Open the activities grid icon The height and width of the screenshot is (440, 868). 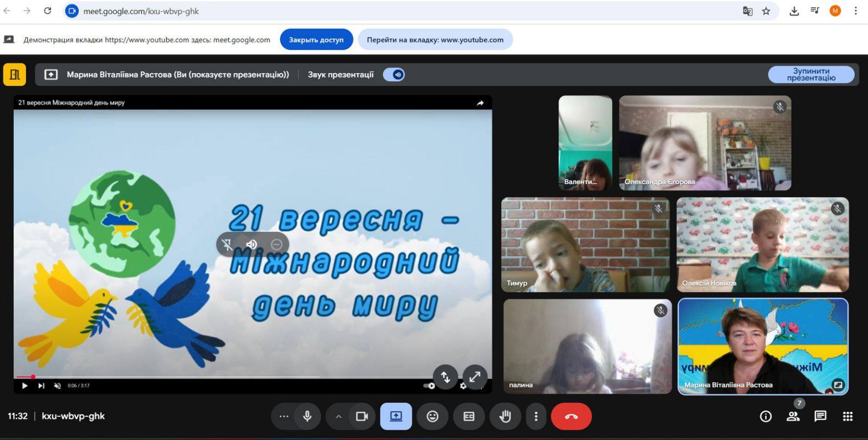click(848, 416)
